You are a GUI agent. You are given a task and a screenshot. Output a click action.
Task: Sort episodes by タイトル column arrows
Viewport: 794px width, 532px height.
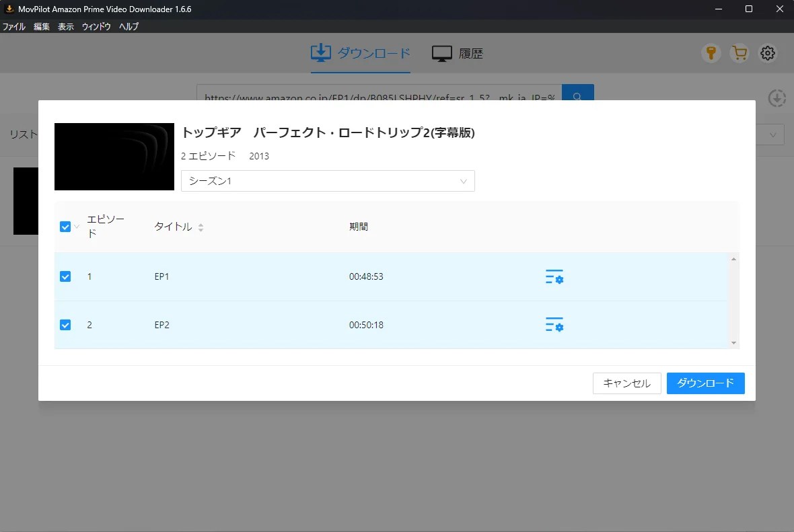coord(201,227)
